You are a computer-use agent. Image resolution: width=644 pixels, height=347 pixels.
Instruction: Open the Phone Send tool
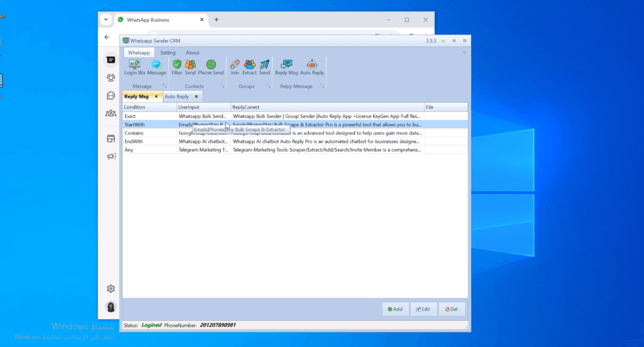point(211,64)
